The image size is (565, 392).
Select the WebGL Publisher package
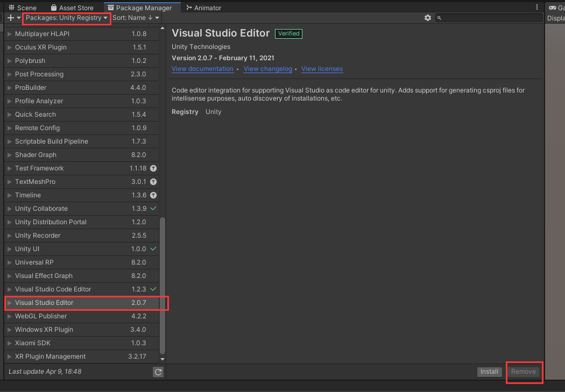[x=81, y=316]
